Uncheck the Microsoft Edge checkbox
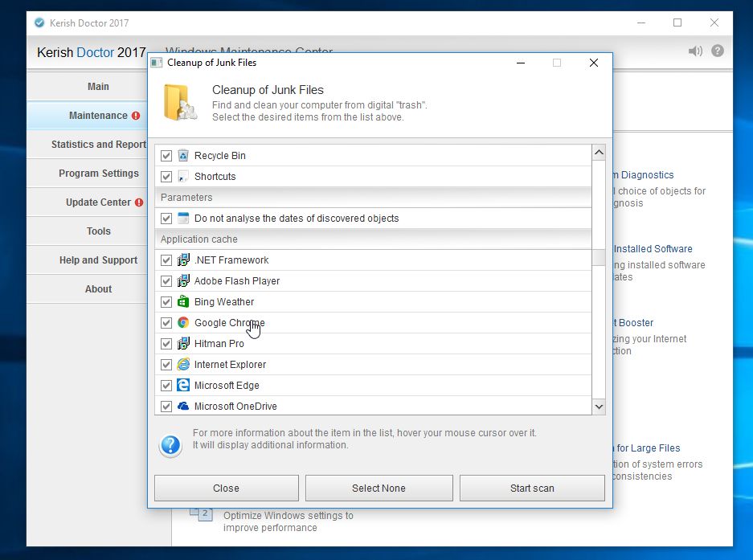Screen dimensions: 753x560 click(x=166, y=385)
